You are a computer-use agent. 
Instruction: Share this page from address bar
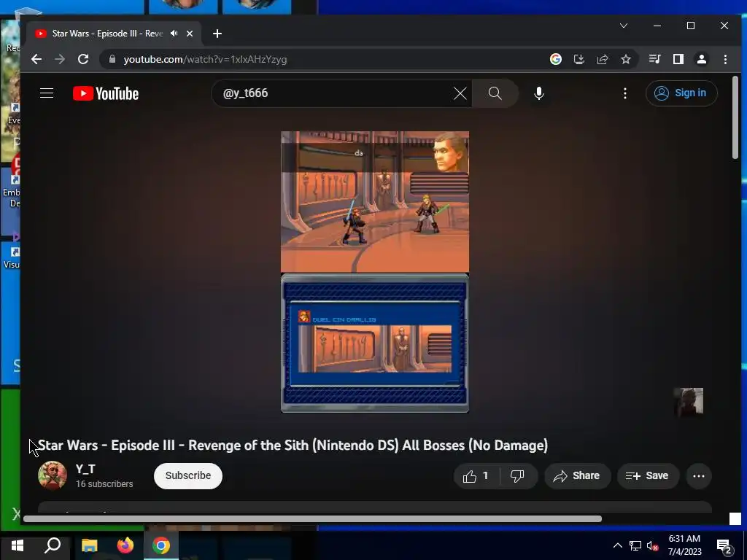(x=603, y=59)
